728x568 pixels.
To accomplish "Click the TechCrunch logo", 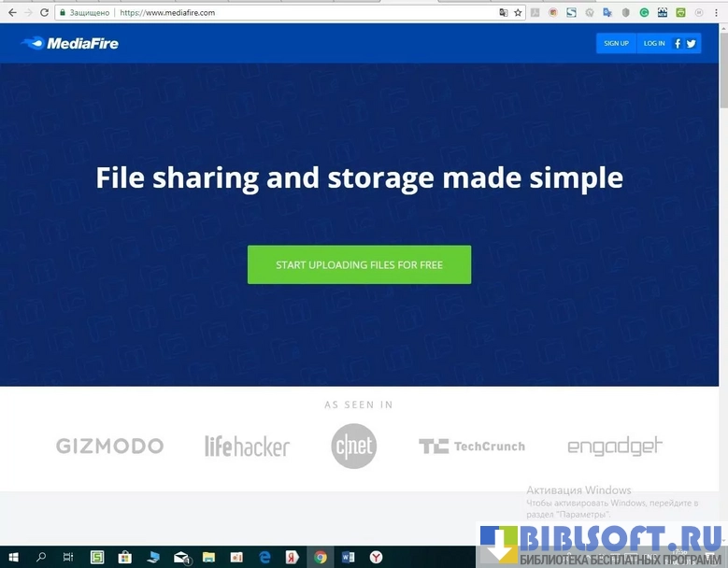I will point(472,447).
